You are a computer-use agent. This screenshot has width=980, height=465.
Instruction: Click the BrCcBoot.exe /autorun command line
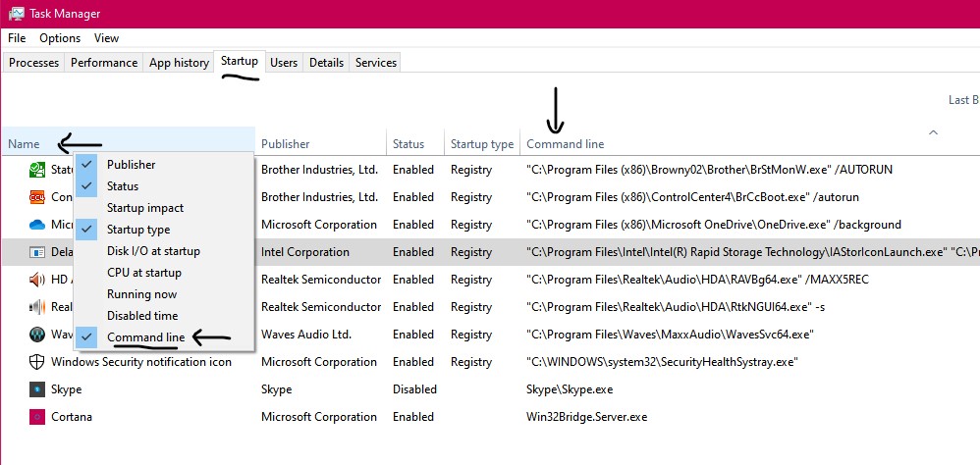click(692, 197)
